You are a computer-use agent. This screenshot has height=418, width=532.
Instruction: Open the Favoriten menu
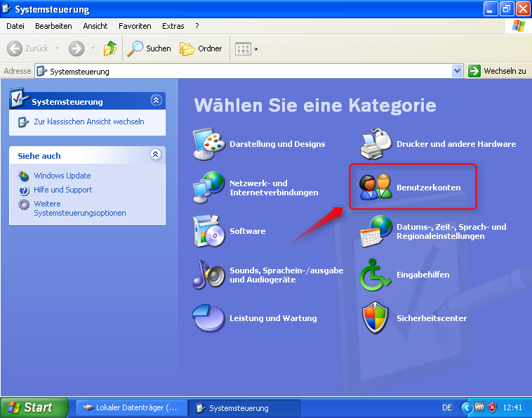coord(135,26)
